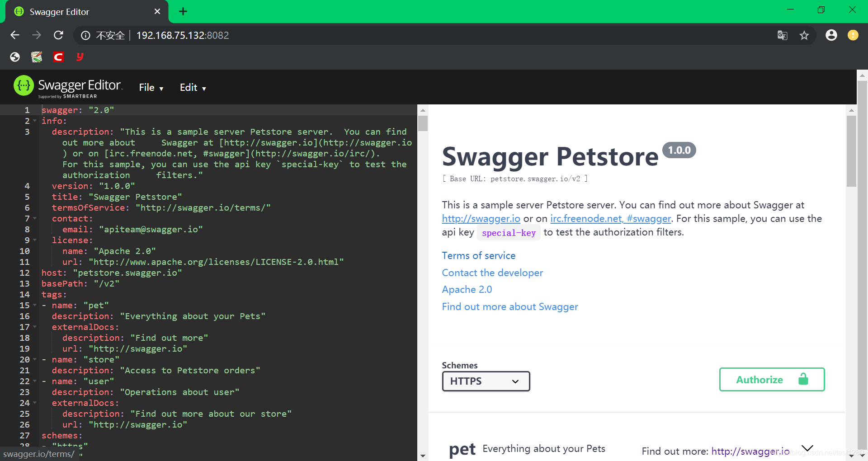Reload the page with the refresh icon
Image resolution: width=868 pixels, height=461 pixels.
[58, 35]
